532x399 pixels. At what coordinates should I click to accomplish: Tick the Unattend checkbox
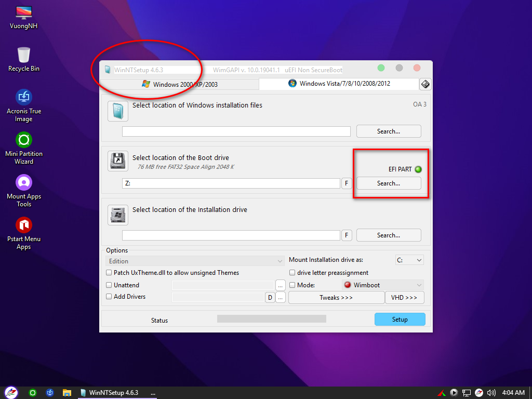109,285
